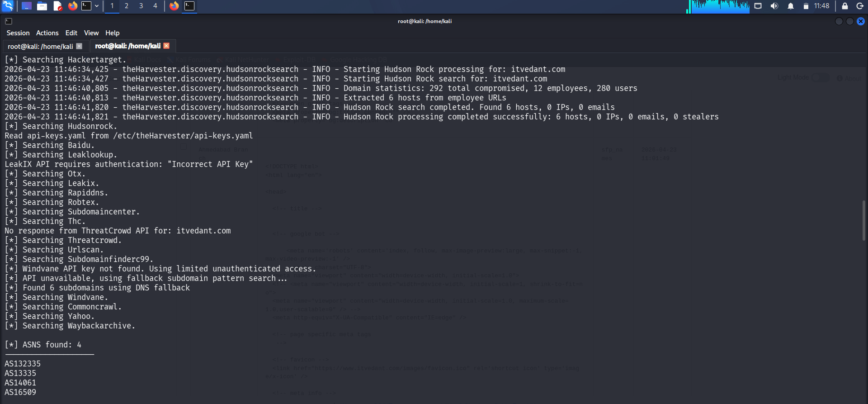Viewport: 868px width, 404px height.
Task: Launch Firefox from the panel launcher
Action: click(73, 6)
